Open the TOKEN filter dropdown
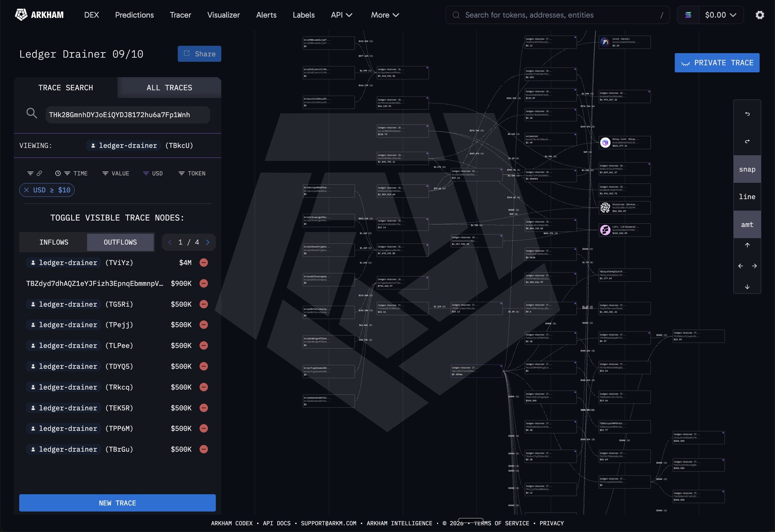Screen dimensions: 775x532 pos(192,173)
